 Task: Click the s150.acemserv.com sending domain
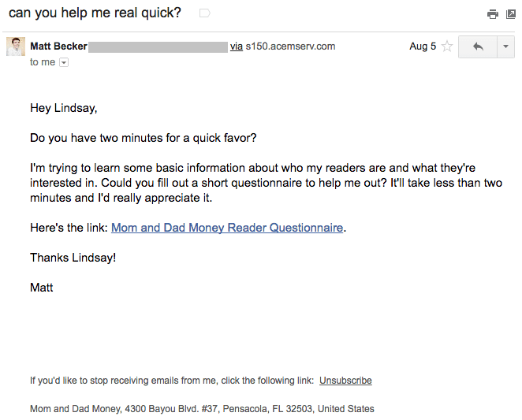coord(290,46)
